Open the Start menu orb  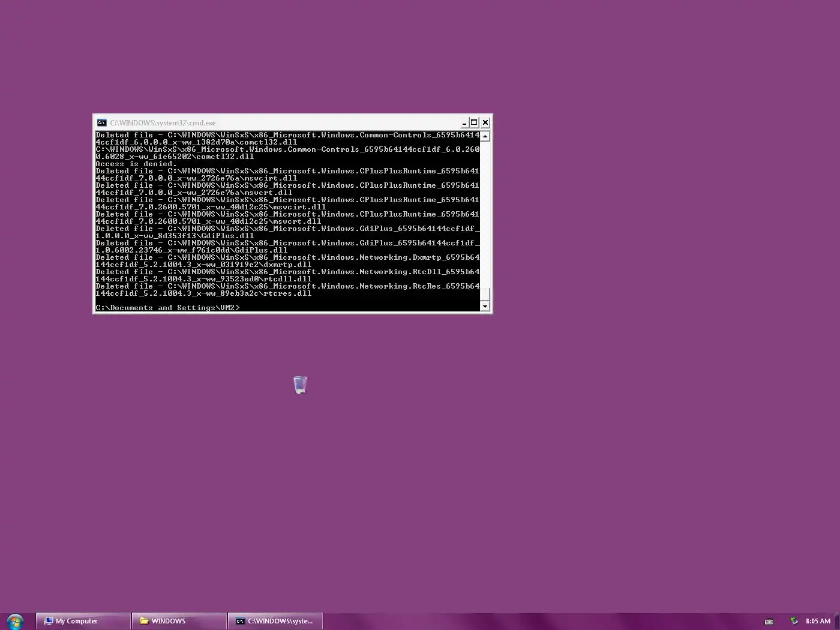point(15,621)
